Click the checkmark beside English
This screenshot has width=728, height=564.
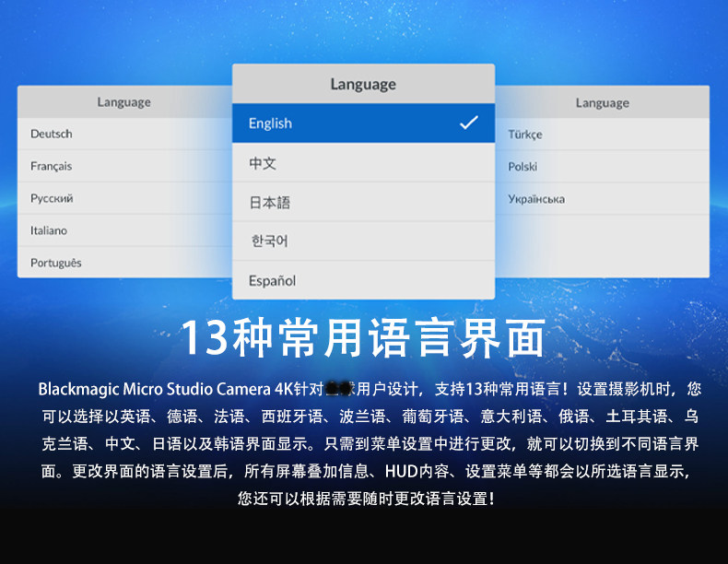(468, 123)
